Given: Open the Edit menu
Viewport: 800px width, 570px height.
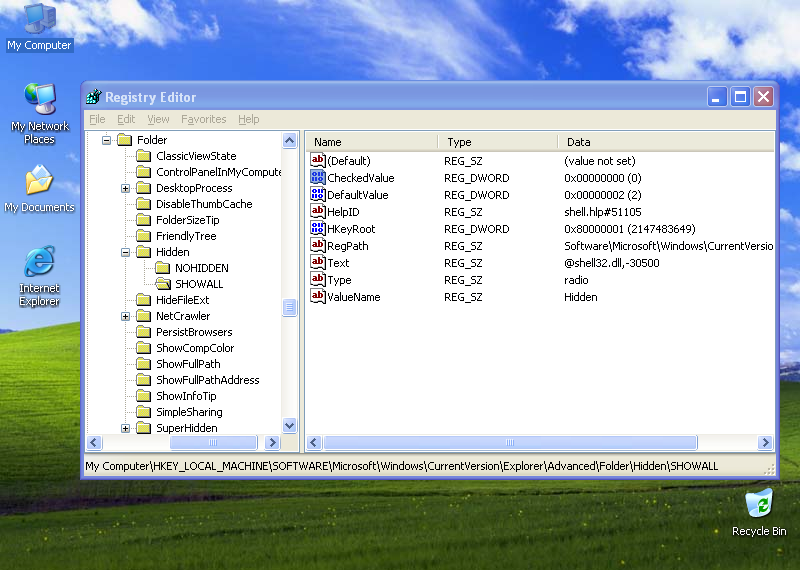Looking at the screenshot, I should tap(126, 119).
